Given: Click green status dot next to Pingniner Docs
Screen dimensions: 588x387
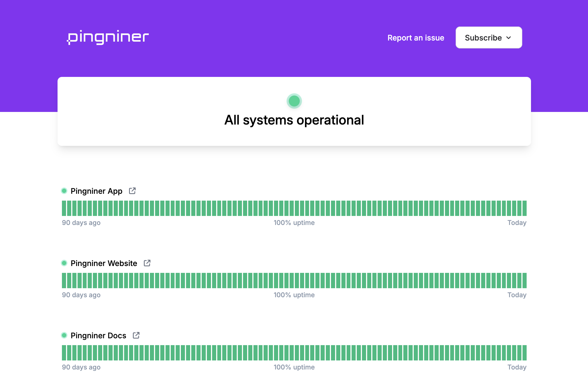Looking at the screenshot, I should [64, 335].
